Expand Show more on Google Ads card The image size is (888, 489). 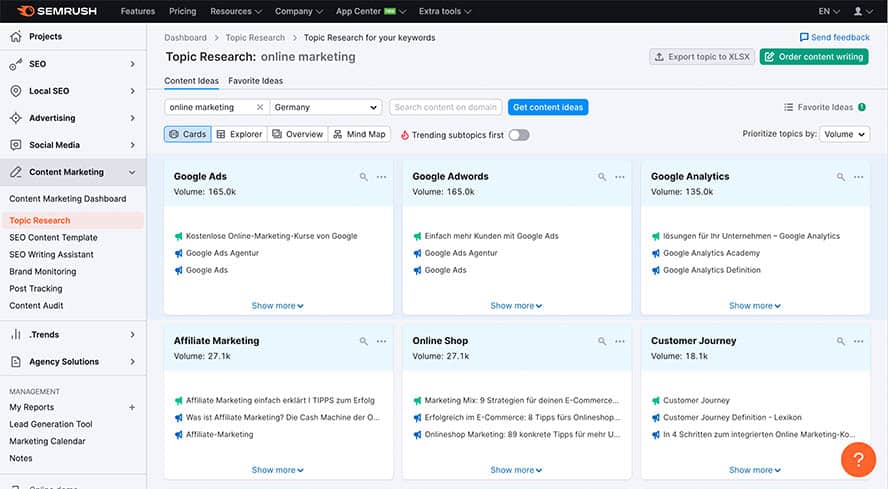point(278,305)
